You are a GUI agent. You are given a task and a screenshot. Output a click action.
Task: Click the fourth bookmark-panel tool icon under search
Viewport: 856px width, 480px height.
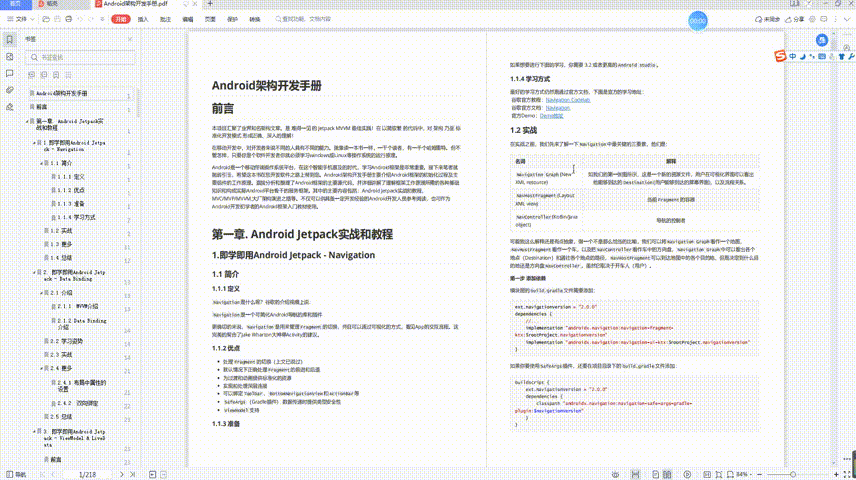(x=68, y=75)
